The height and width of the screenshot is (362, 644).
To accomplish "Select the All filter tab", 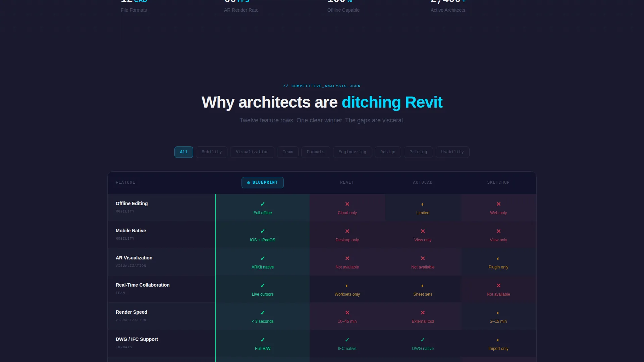I will click(x=183, y=152).
